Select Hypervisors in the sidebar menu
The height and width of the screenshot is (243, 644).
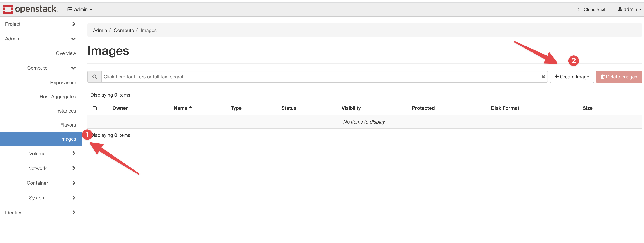pyautogui.click(x=63, y=82)
